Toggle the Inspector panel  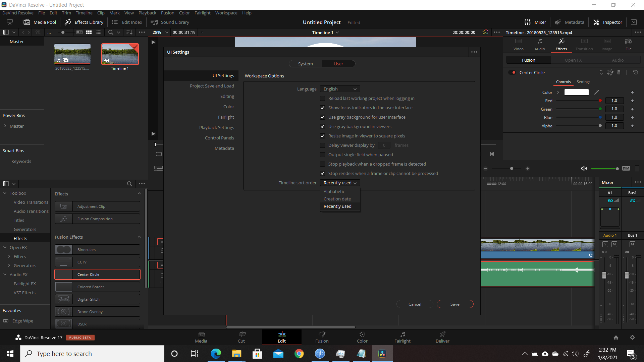[x=608, y=22]
